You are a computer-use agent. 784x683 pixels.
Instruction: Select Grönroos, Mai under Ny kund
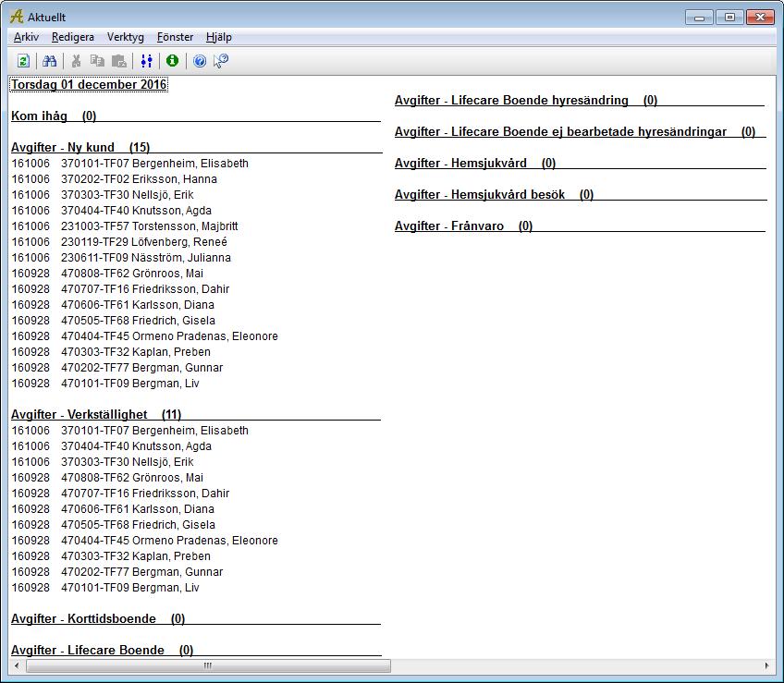click(107, 274)
